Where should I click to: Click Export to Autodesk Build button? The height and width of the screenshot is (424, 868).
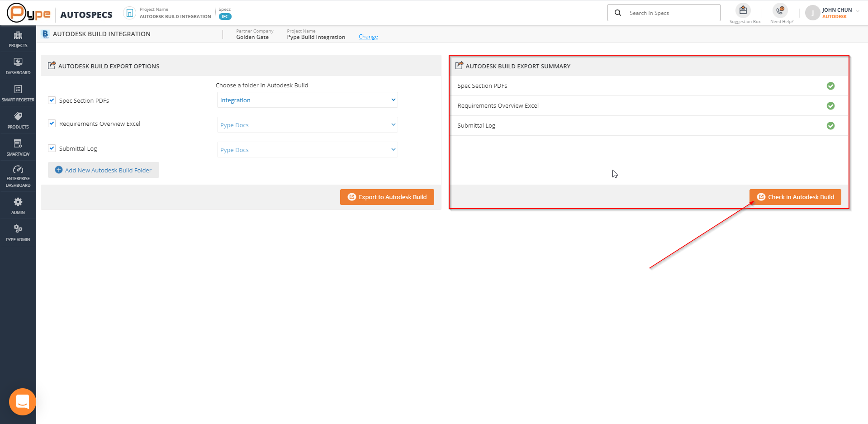coord(387,197)
